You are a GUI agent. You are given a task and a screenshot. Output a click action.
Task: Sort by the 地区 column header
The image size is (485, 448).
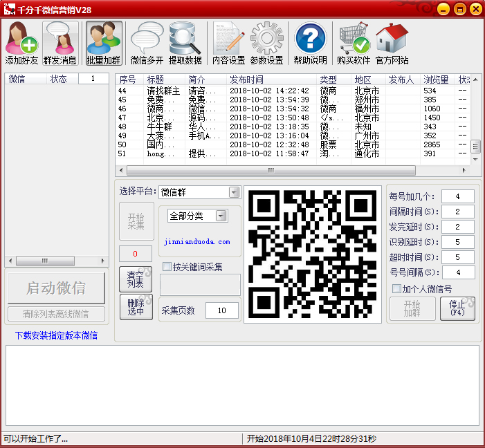point(368,80)
